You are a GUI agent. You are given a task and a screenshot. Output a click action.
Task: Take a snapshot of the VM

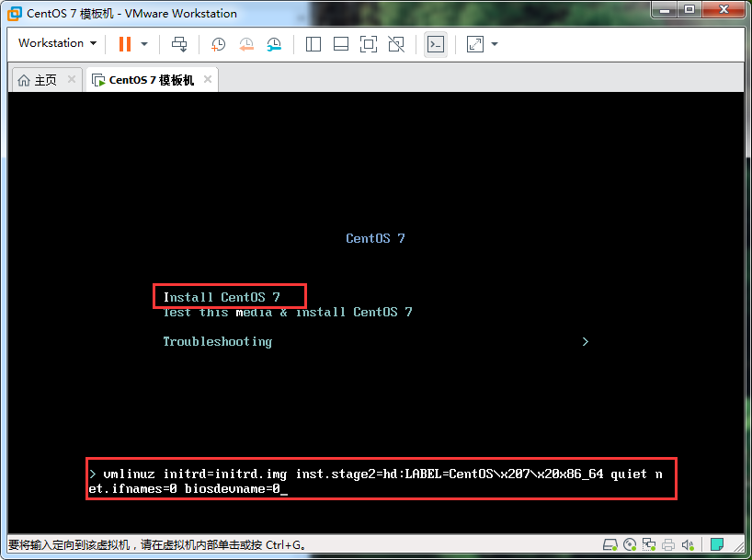coord(218,44)
